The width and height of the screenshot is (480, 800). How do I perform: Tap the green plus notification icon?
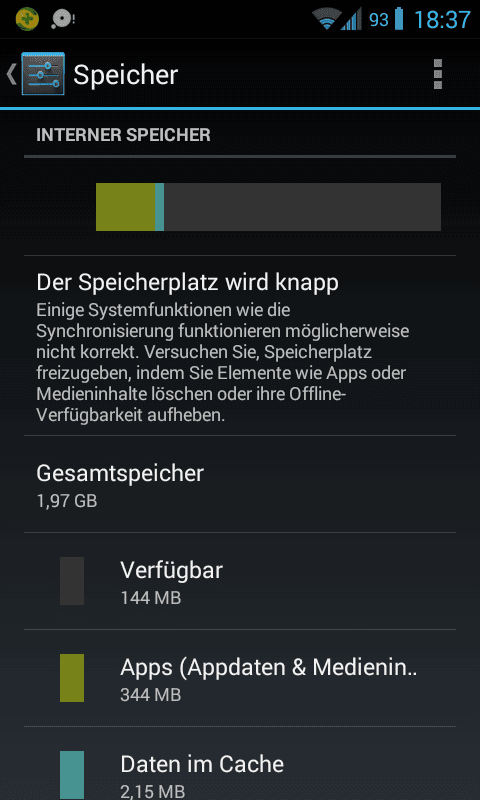click(27, 19)
